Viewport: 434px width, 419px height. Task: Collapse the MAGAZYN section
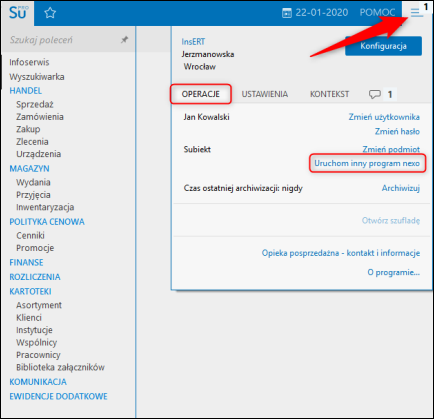[29, 169]
